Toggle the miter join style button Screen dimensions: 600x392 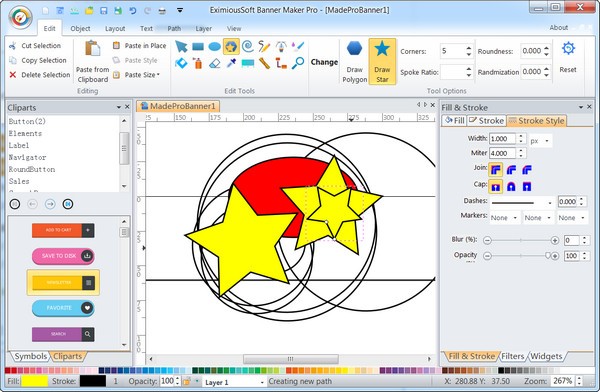(x=496, y=169)
